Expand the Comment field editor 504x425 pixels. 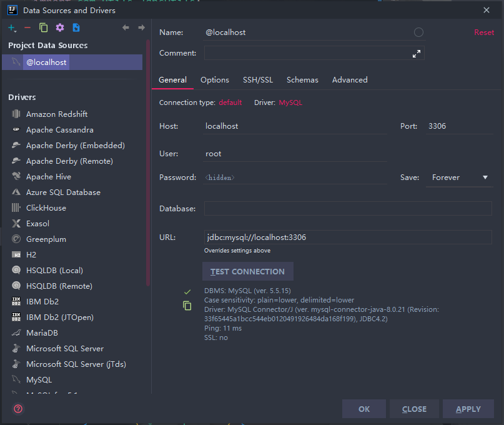(417, 52)
